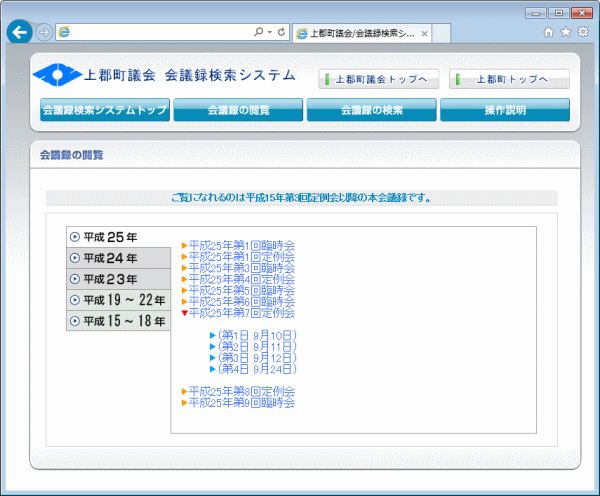The image size is (600, 496).
Task: Expand 平成25年第4回定例会 with orange arrow
Action: (184, 279)
